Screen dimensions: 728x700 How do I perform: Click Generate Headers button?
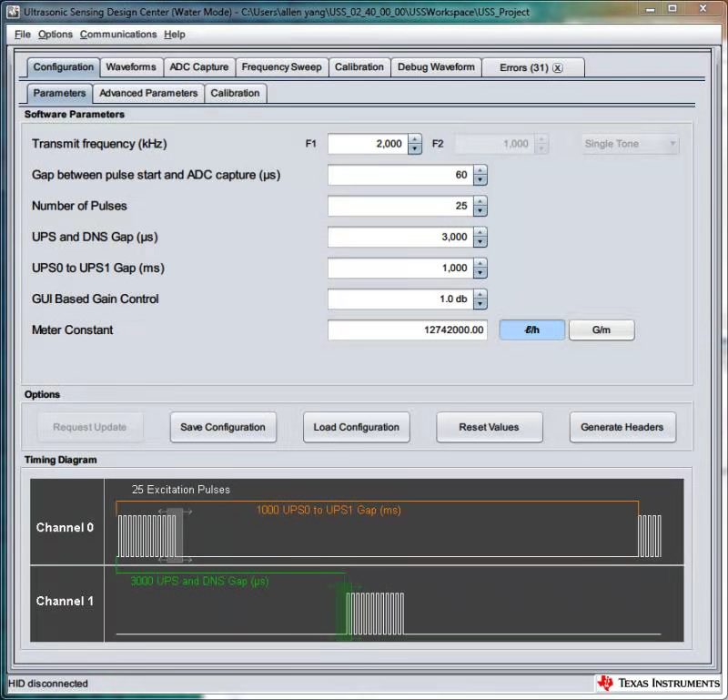622,427
